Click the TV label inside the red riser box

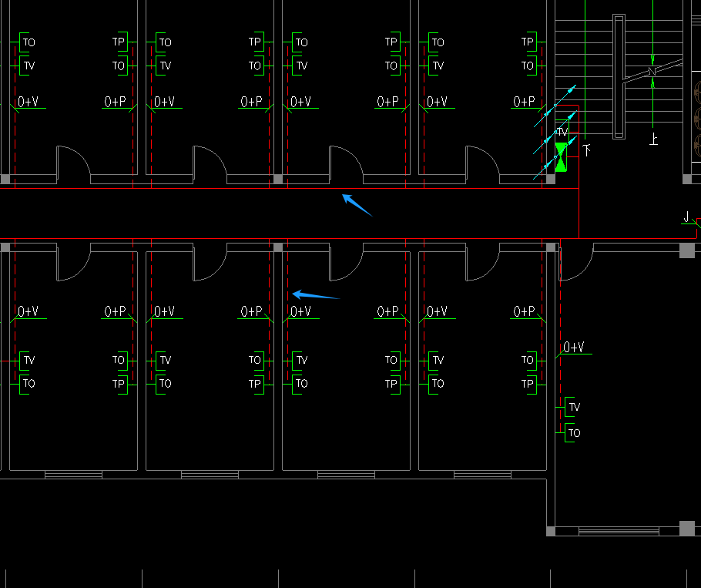click(562, 132)
